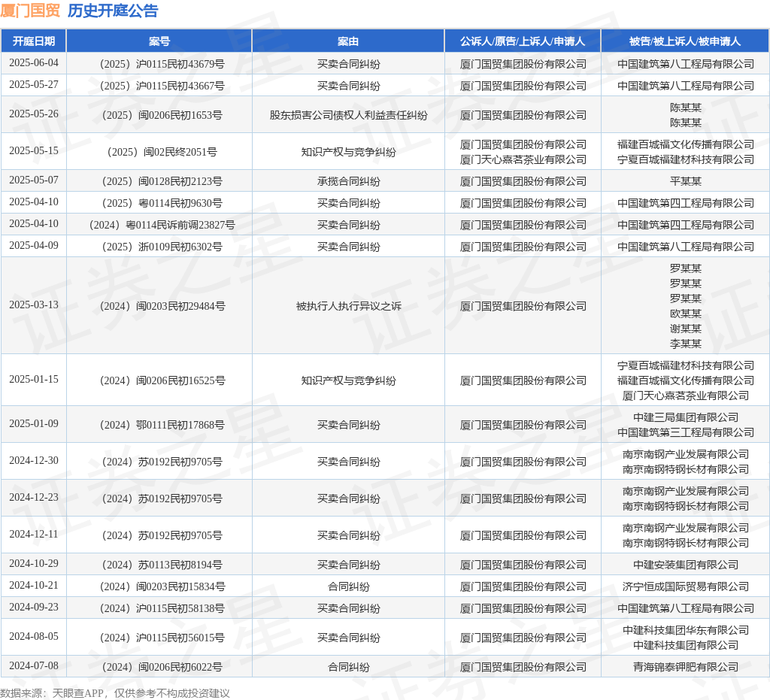Click the 股东损害公司债权人利益责任纠纷 cause cell

coord(348,115)
